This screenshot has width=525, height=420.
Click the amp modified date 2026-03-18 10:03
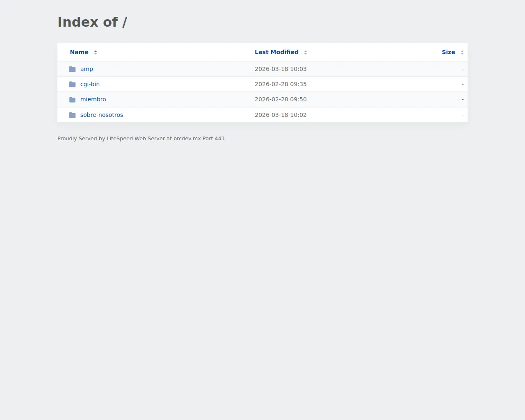(x=281, y=69)
